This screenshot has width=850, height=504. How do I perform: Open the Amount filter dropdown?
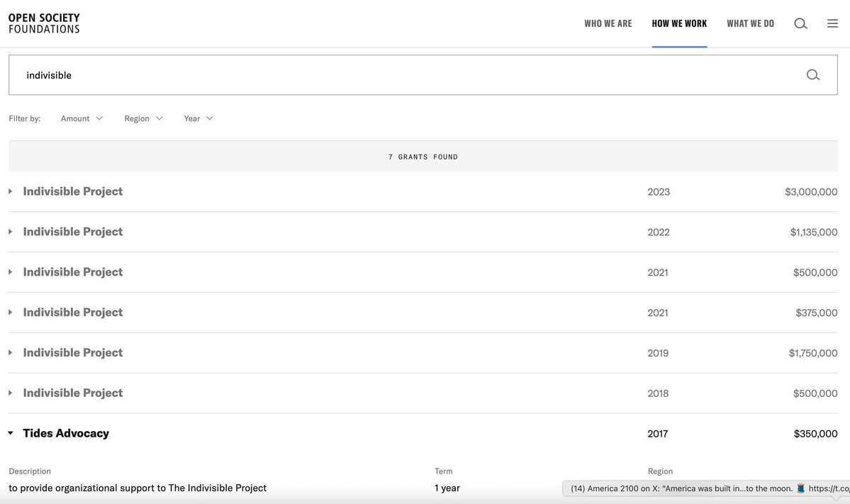(x=82, y=118)
